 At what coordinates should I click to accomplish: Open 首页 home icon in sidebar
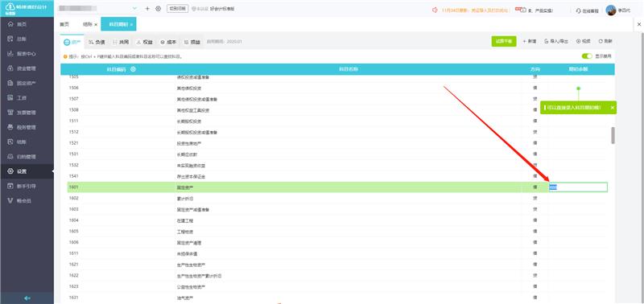point(10,25)
